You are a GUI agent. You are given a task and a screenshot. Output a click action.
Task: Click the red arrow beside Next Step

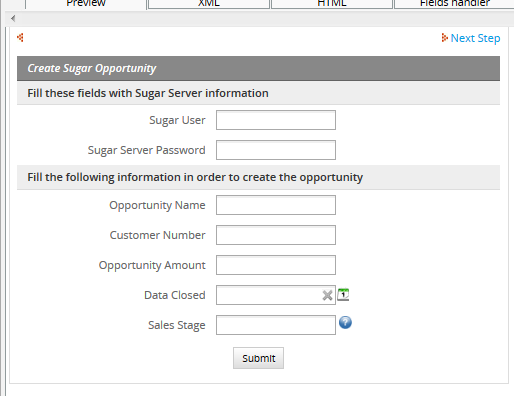[x=444, y=38]
